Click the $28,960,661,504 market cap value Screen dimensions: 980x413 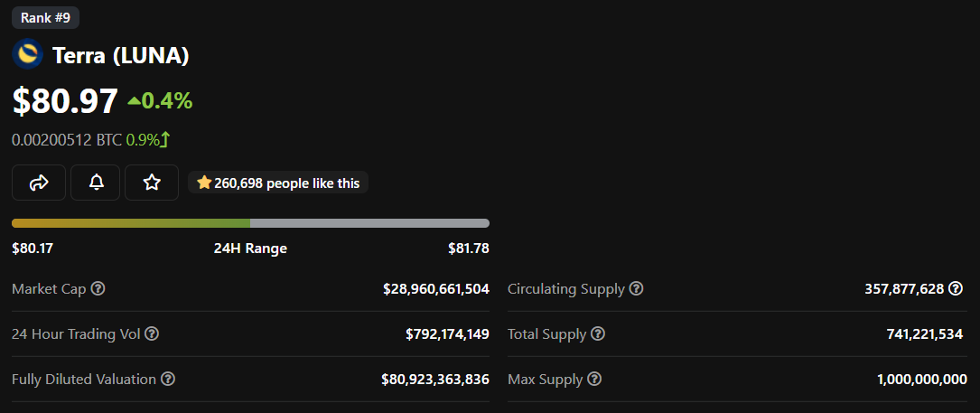[436, 289]
